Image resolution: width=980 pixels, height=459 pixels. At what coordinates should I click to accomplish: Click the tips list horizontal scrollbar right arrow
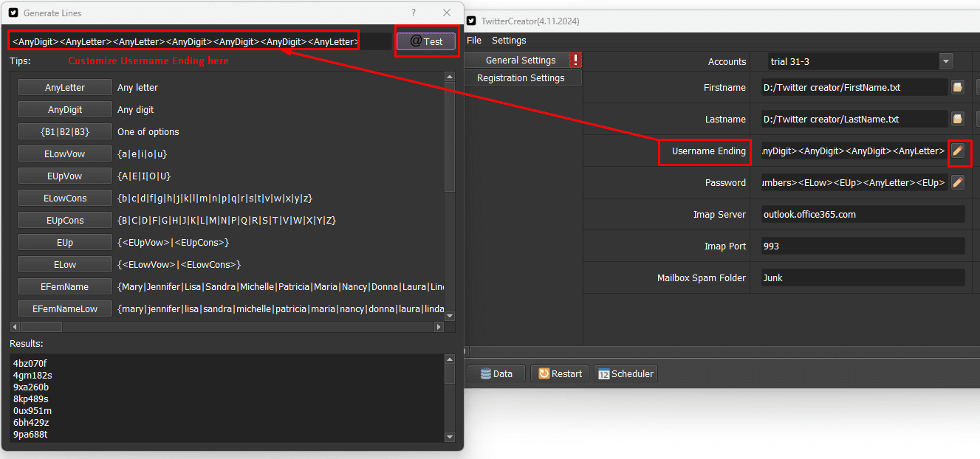click(x=439, y=326)
